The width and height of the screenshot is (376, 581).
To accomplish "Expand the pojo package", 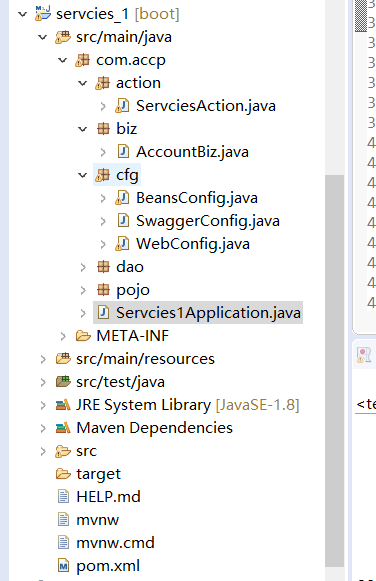I will (83, 290).
